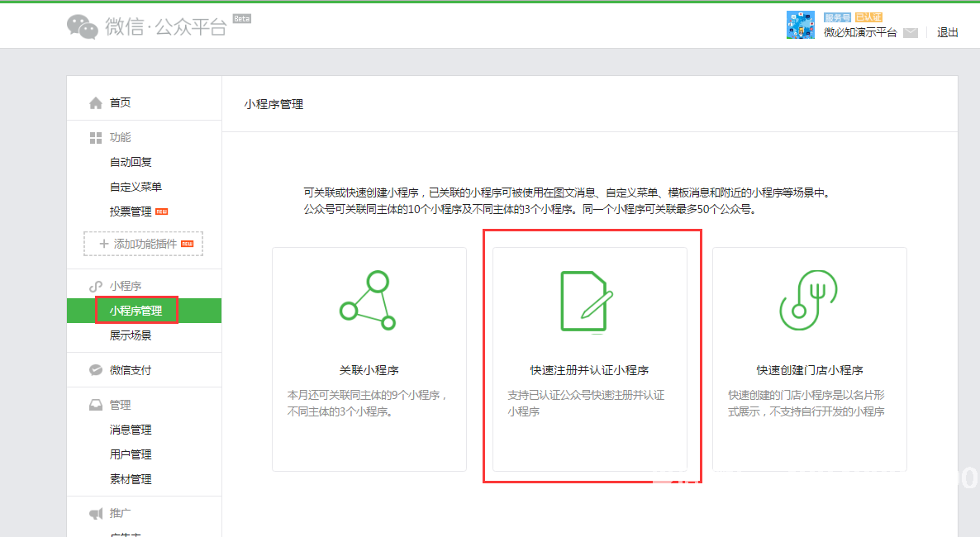Click the 功能 grid icon

96,137
